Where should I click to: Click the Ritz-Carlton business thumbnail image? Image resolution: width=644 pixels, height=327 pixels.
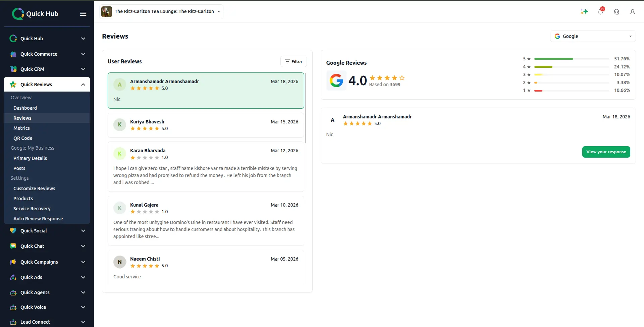107,12
